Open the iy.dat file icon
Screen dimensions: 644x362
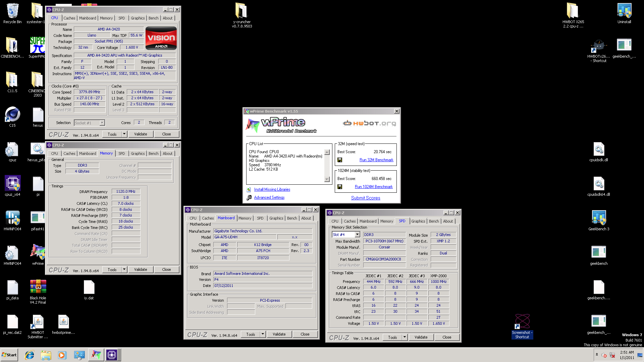[x=89, y=290]
